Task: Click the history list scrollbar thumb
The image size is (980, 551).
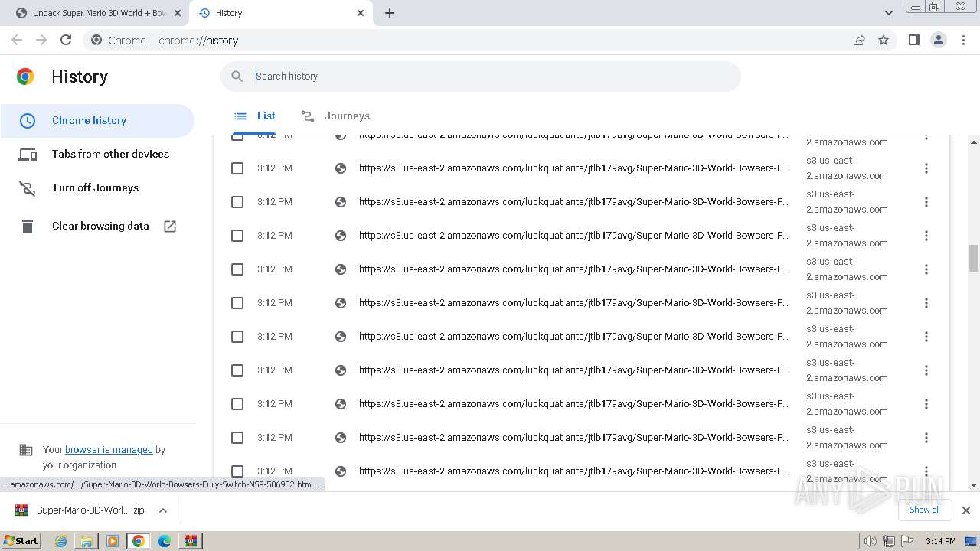Action: (x=974, y=258)
